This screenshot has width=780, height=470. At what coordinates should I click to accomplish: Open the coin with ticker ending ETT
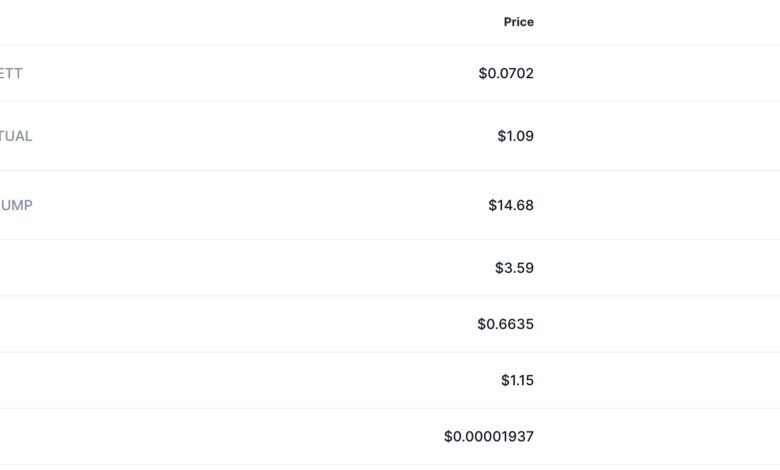coord(11,73)
